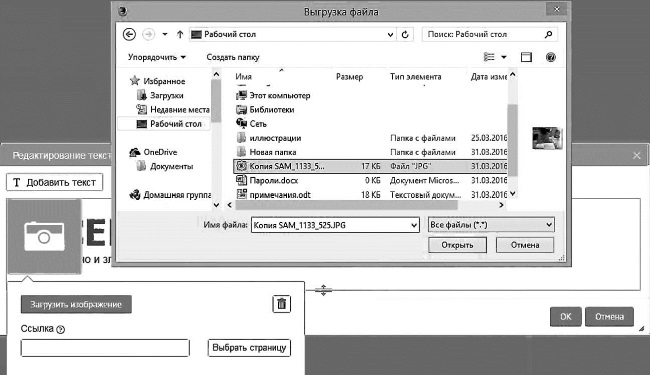Refresh the Рабочий стол folder view
Image resolution: width=650 pixels, height=375 pixels.
point(405,34)
